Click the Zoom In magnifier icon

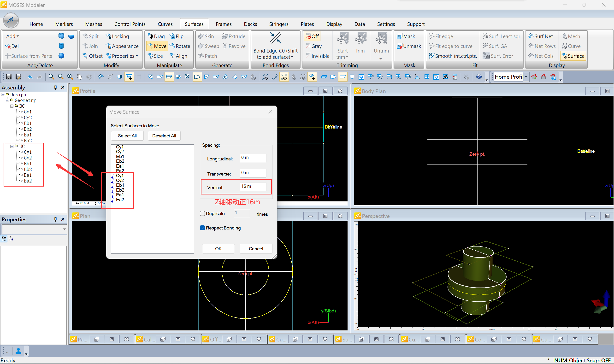click(51, 77)
